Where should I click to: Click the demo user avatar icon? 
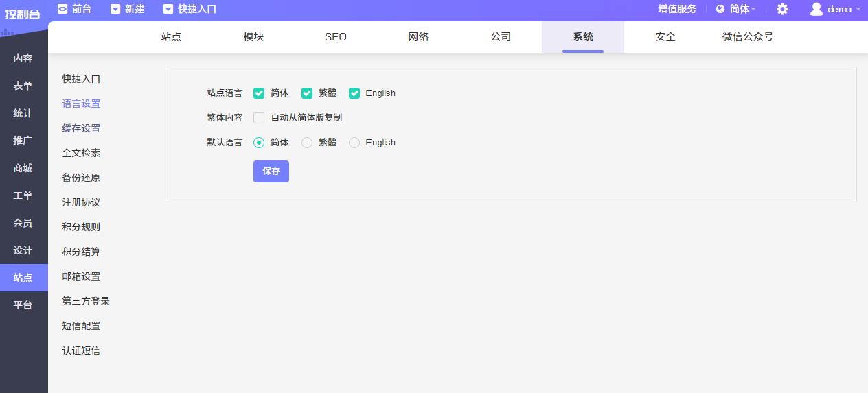click(816, 9)
